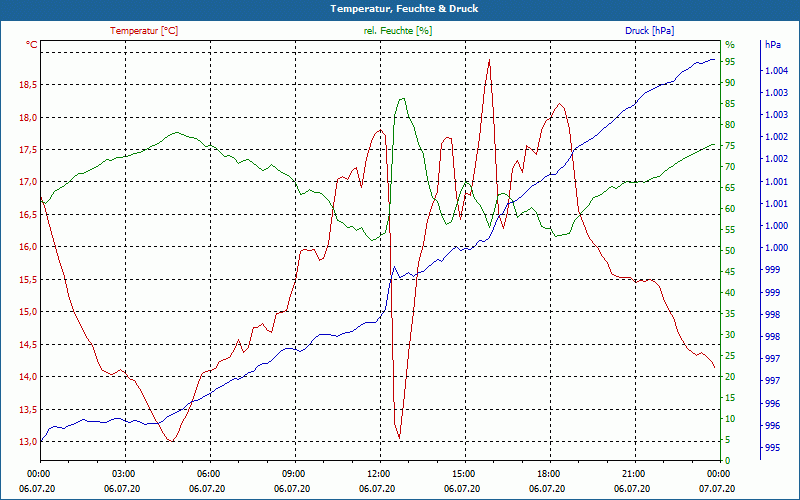Image resolution: width=800 pixels, height=500 pixels.
Task: Click pressure axis value '995'
Action: click(772, 448)
